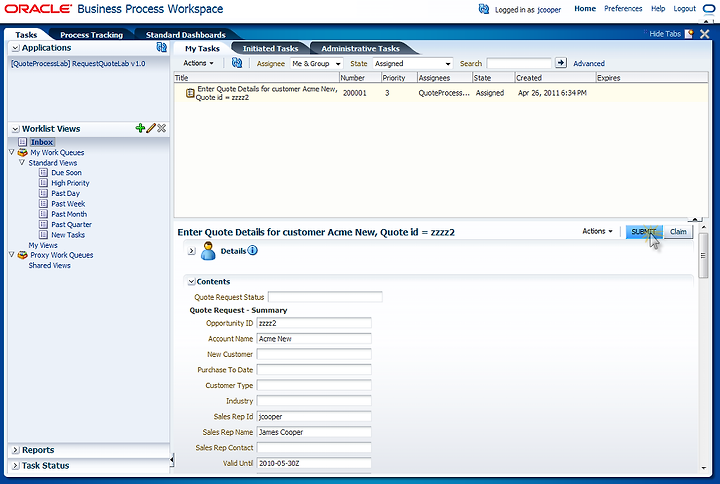The width and height of the screenshot is (720, 484).
Task: Click the refresh icon in the task toolbar
Action: [236, 63]
